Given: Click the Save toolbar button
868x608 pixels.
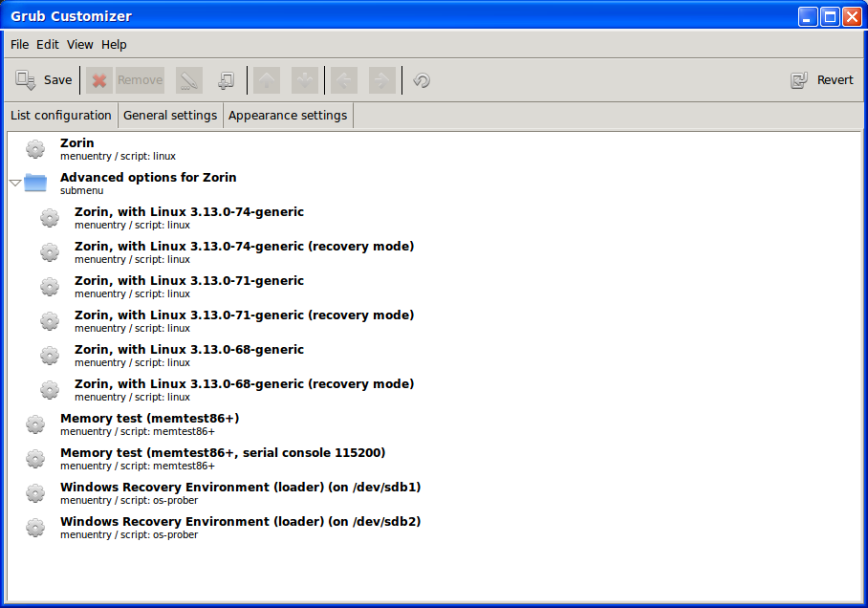Looking at the screenshot, I should tap(44, 80).
